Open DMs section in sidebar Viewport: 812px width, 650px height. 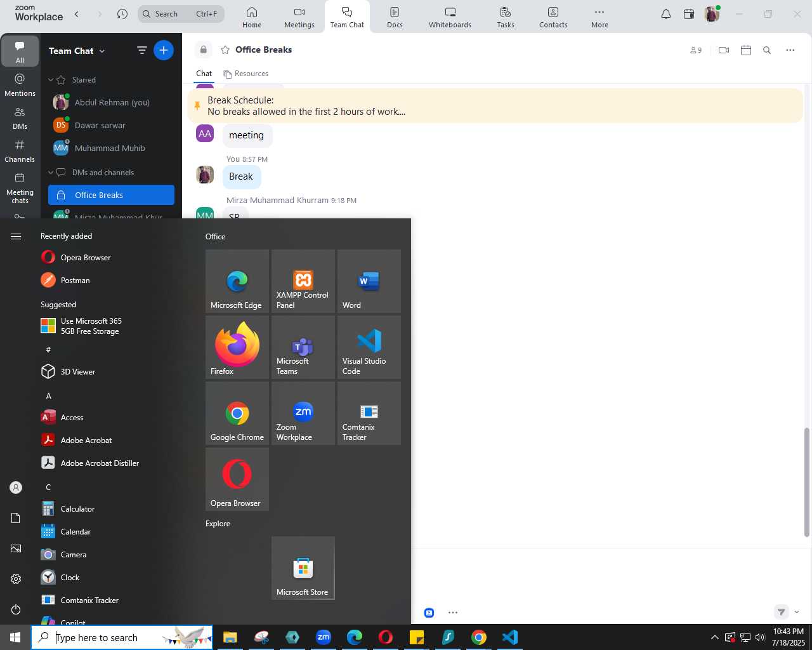click(20, 117)
